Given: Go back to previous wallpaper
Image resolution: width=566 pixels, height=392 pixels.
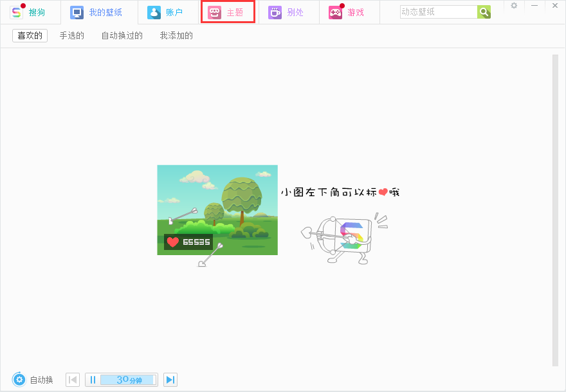Looking at the screenshot, I should tap(73, 379).
